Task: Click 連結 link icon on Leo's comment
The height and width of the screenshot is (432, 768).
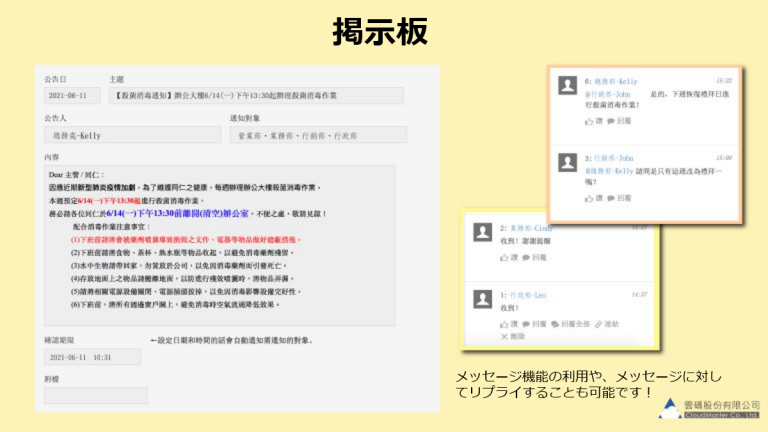Action: pyautogui.click(x=605, y=324)
